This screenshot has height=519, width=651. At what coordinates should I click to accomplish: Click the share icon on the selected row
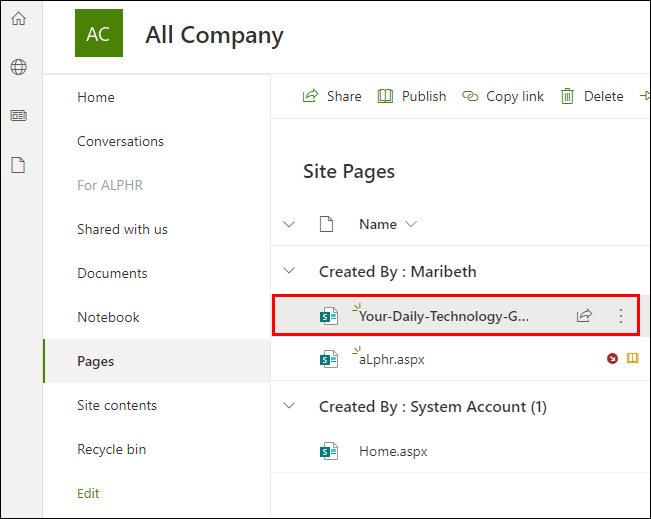(584, 316)
